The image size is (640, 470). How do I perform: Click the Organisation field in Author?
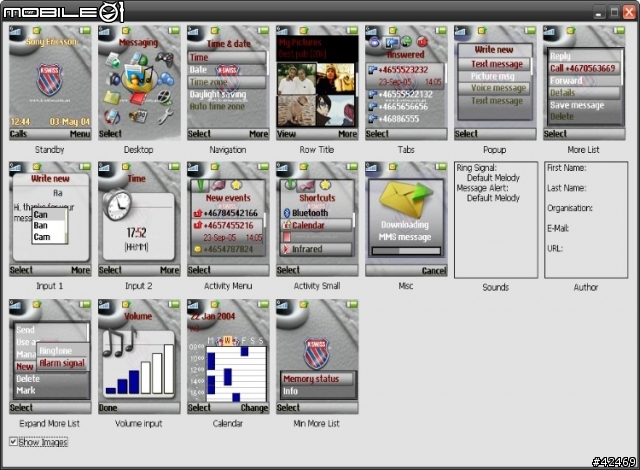[x=570, y=208]
